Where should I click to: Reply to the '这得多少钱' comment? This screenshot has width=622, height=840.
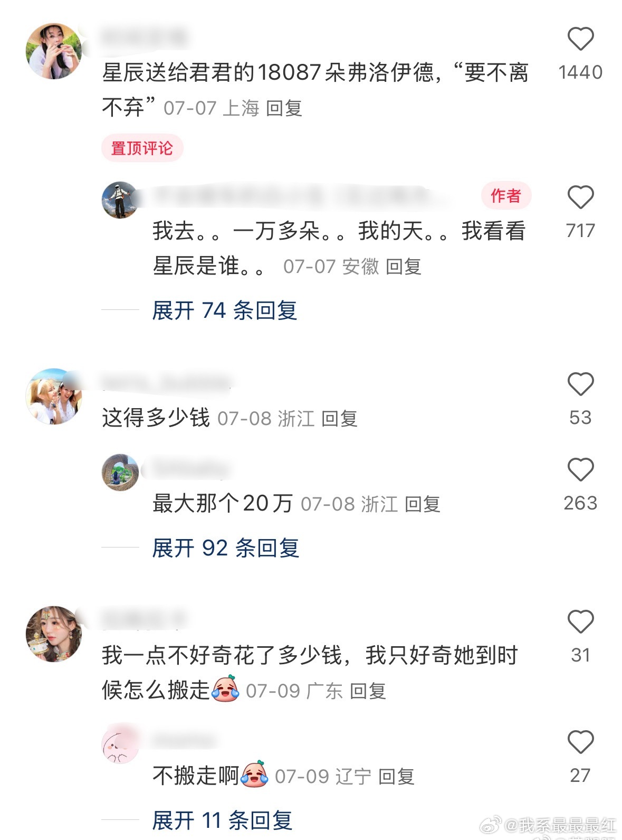click(340, 419)
